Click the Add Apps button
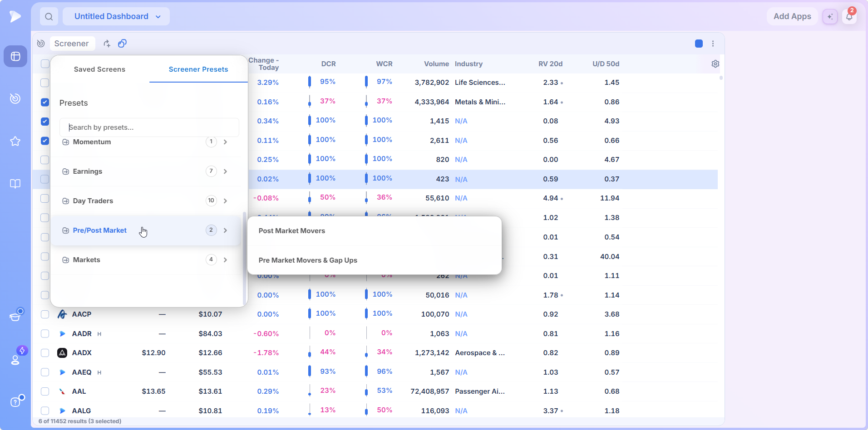 click(x=792, y=16)
